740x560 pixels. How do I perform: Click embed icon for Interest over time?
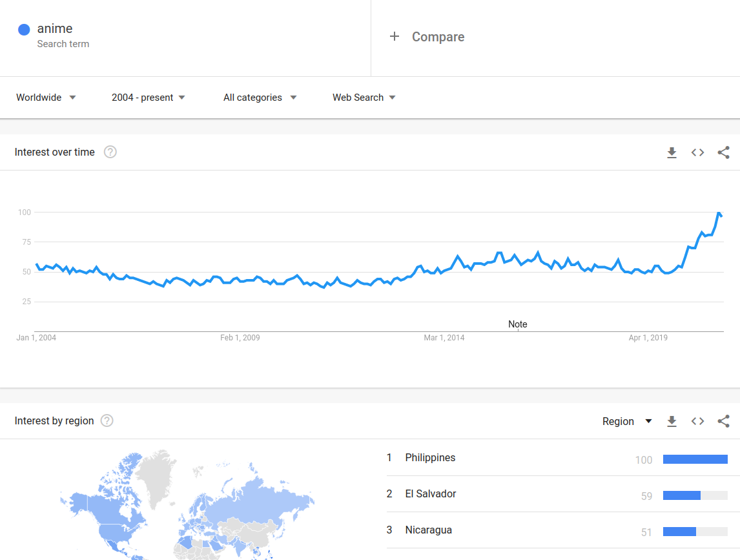697,152
